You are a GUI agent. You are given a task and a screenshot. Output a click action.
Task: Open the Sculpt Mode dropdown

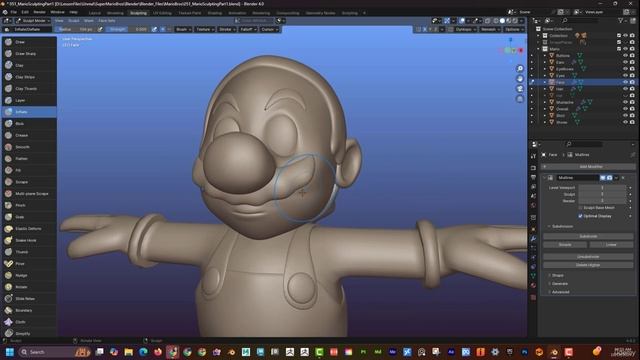pos(33,20)
